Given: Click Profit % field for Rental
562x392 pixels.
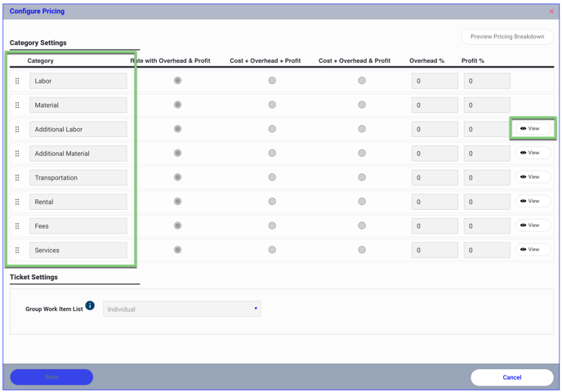Looking at the screenshot, I should 487,202.
